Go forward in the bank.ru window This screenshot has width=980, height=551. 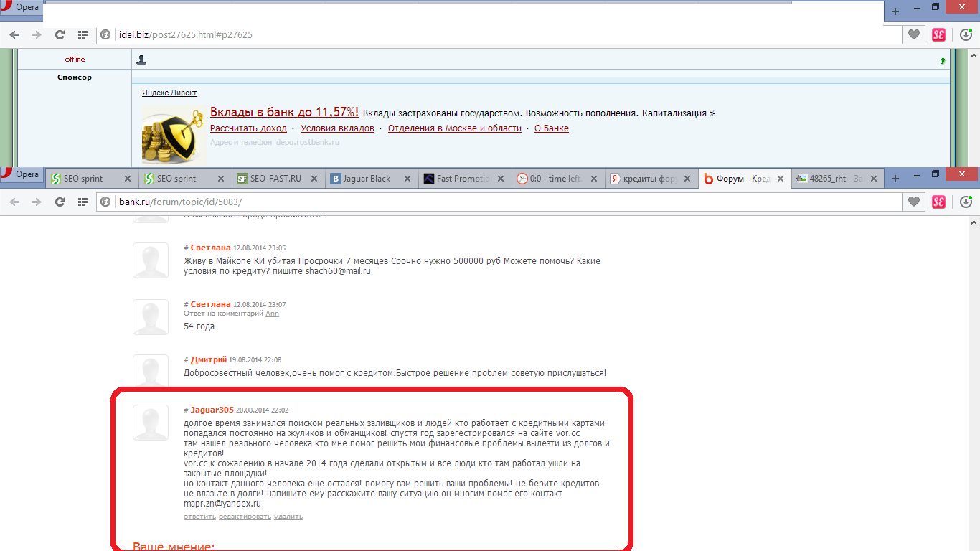(x=37, y=202)
